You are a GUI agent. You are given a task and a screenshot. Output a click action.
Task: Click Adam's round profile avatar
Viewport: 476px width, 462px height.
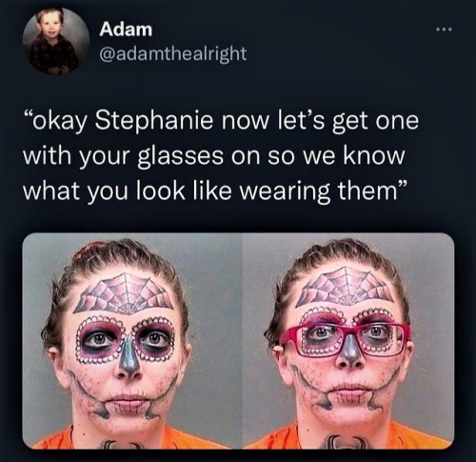[x=56, y=41]
